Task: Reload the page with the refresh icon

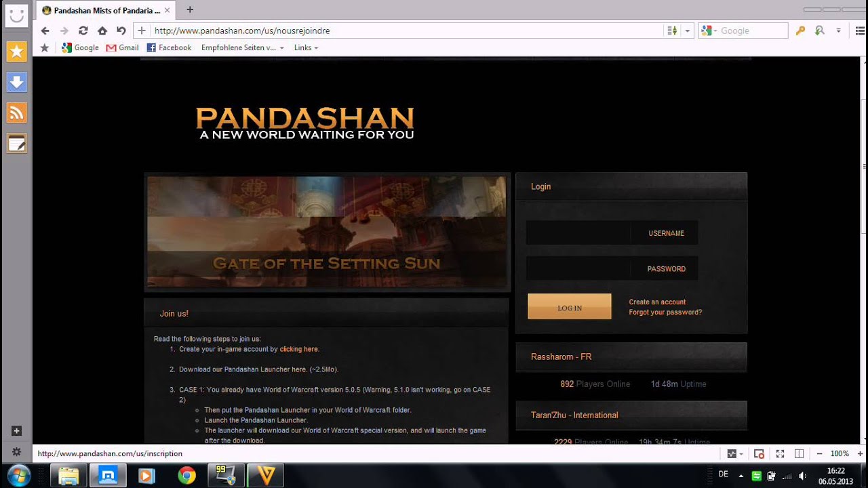Action: pos(83,30)
